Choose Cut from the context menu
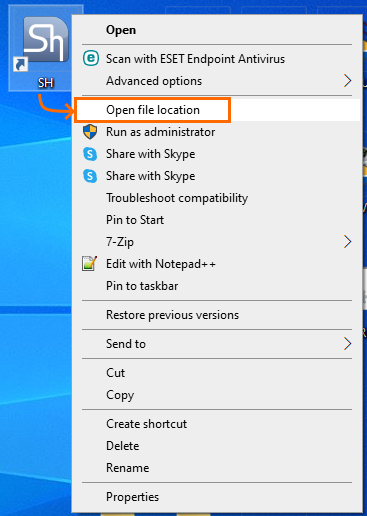 [x=116, y=373]
